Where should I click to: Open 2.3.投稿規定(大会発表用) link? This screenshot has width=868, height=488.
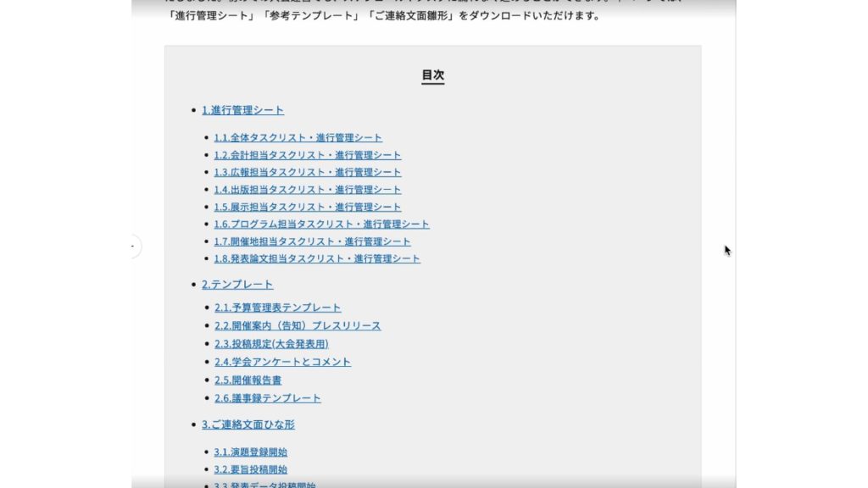(x=270, y=343)
